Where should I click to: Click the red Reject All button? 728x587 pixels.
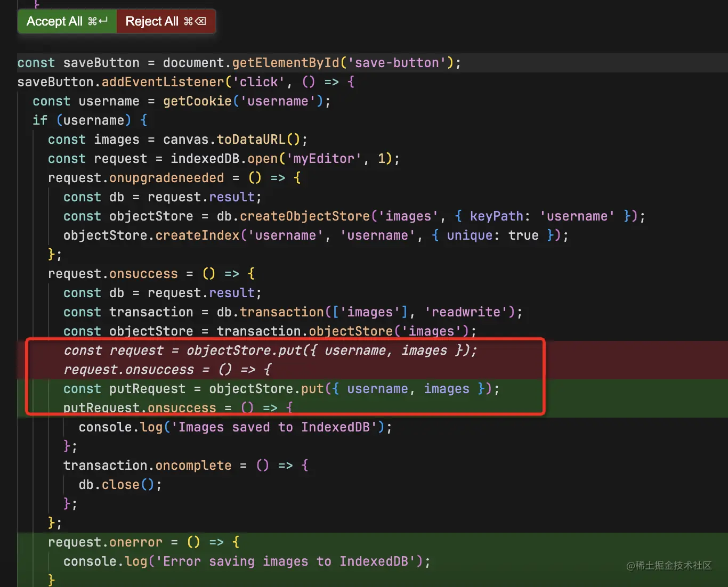pos(166,21)
